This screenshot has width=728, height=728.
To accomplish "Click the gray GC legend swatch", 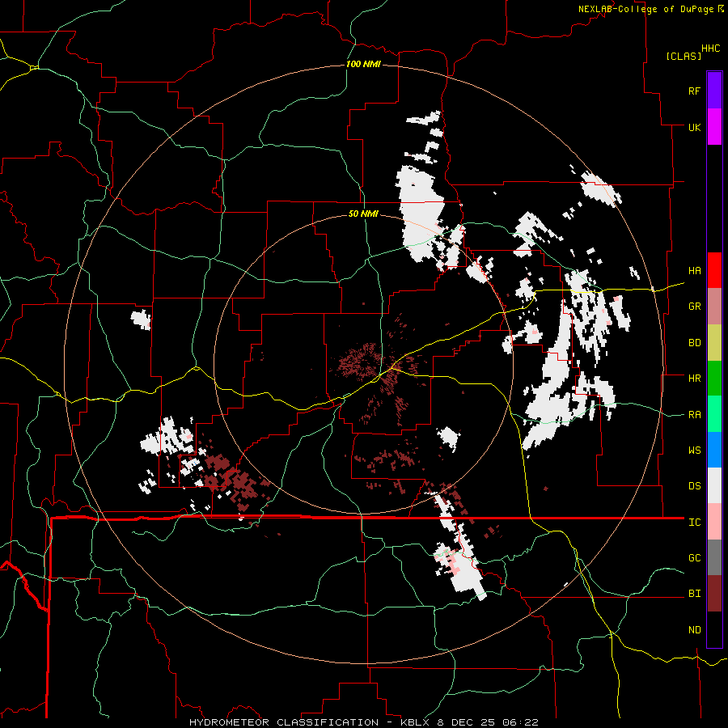I will pyautogui.click(x=714, y=557).
